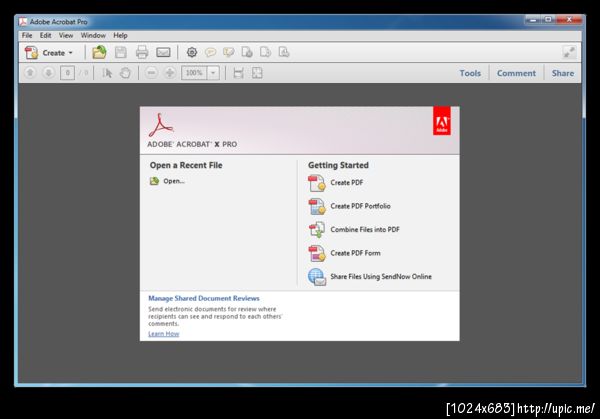Select the Hand pan tool
This screenshot has height=419, width=600.
click(125, 73)
